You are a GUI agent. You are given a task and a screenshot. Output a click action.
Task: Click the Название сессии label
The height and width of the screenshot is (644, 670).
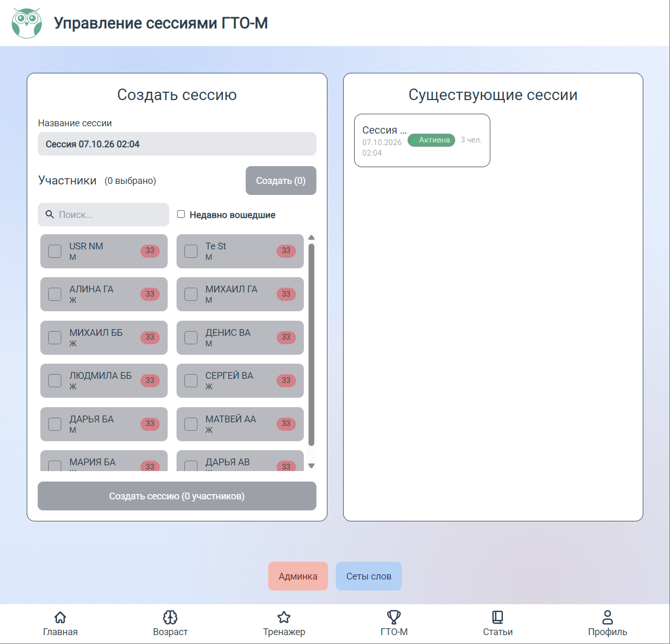tap(75, 123)
